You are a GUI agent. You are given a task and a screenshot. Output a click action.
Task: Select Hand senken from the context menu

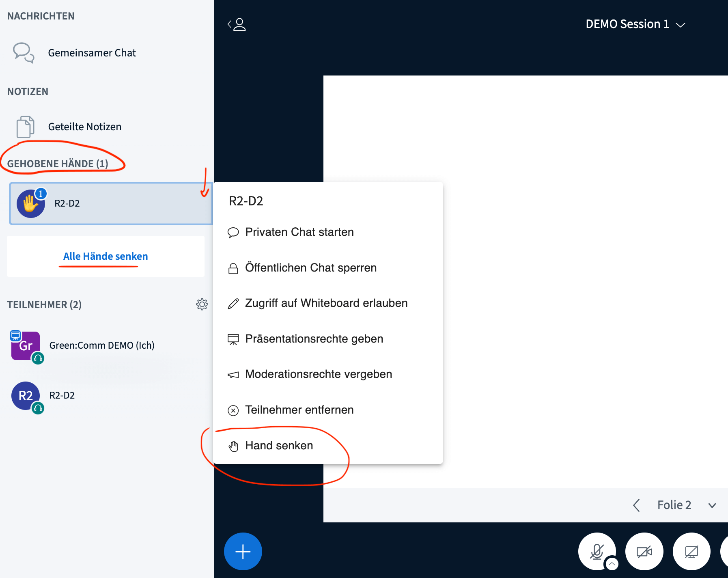(279, 445)
